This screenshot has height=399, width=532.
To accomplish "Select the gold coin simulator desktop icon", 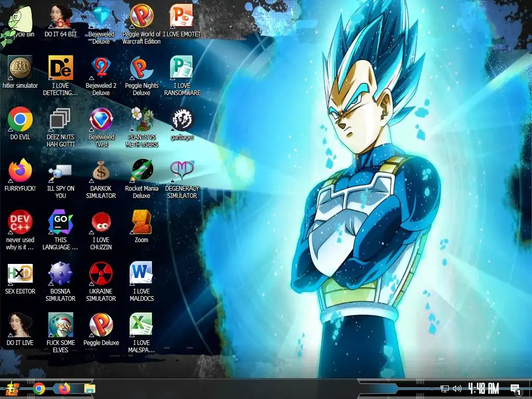I will (x=20, y=68).
